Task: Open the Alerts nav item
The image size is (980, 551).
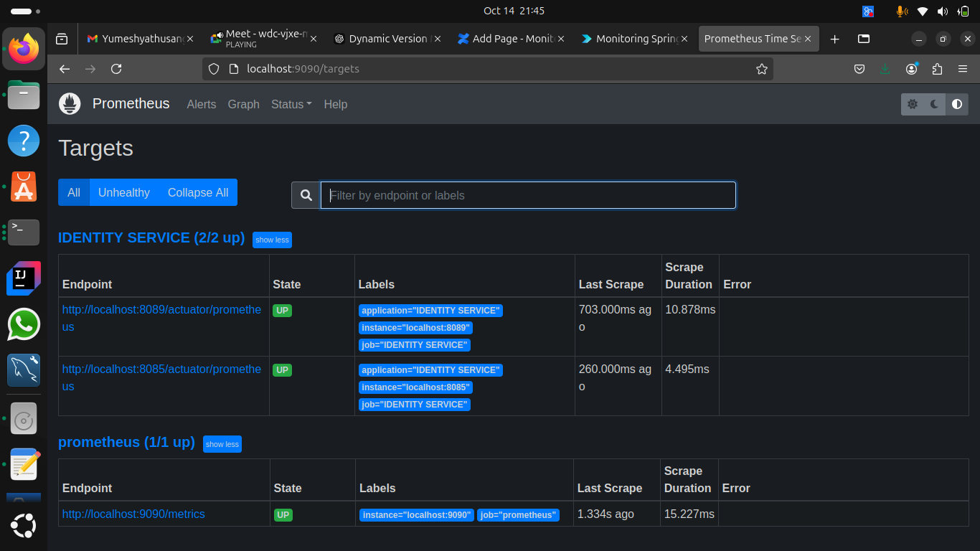Action: tap(202, 104)
